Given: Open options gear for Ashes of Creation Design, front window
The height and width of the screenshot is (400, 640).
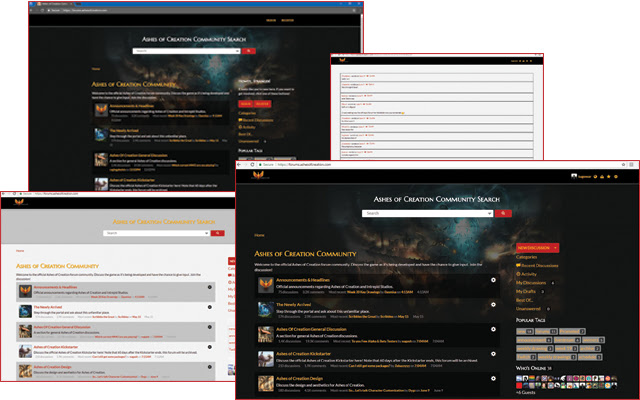Looking at the screenshot, I should click(x=493, y=378).
